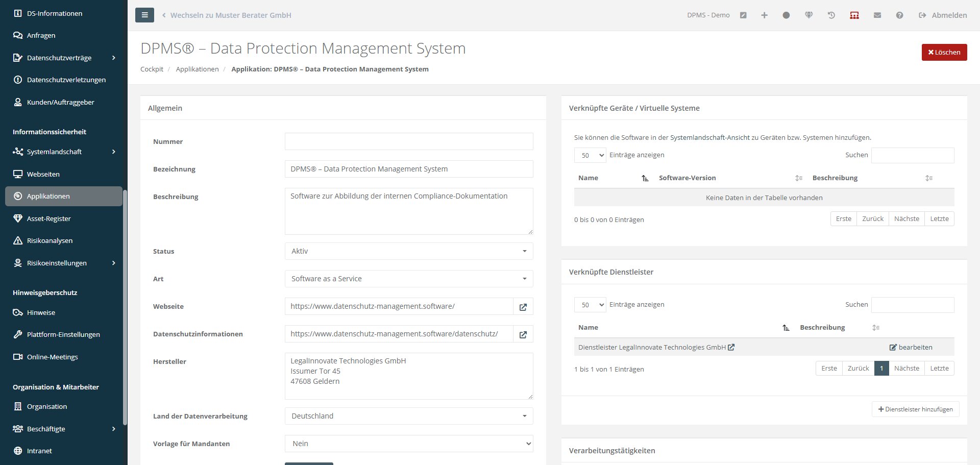The width and height of the screenshot is (980, 465).
Task: Click Dienstleister hinzufügen button
Action: [x=915, y=409]
